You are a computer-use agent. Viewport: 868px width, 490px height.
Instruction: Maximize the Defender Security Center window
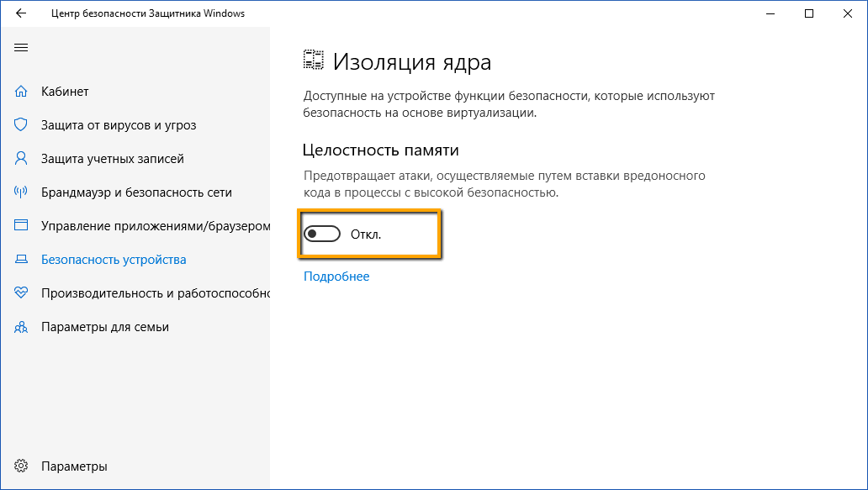[809, 13]
